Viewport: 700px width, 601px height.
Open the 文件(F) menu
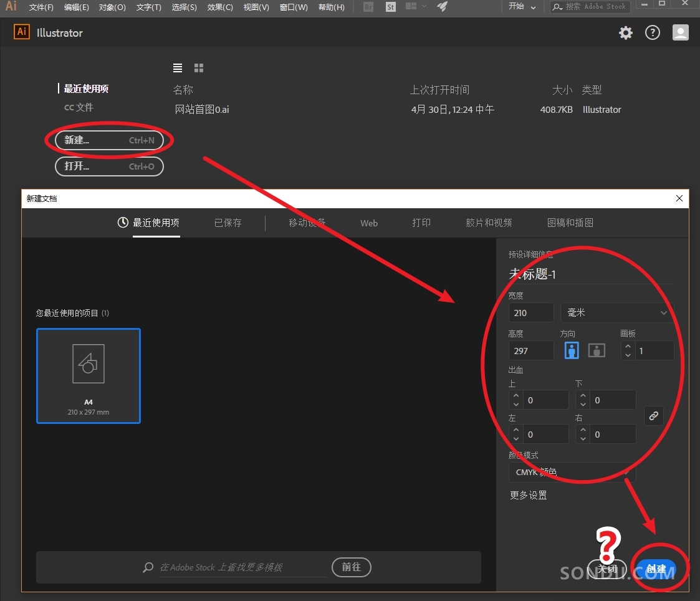pyautogui.click(x=41, y=7)
